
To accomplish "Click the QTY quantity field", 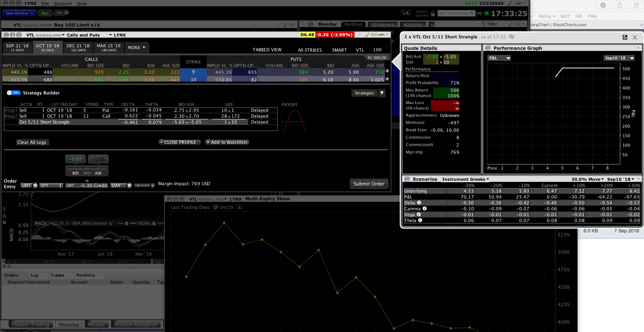I will 51,185.
